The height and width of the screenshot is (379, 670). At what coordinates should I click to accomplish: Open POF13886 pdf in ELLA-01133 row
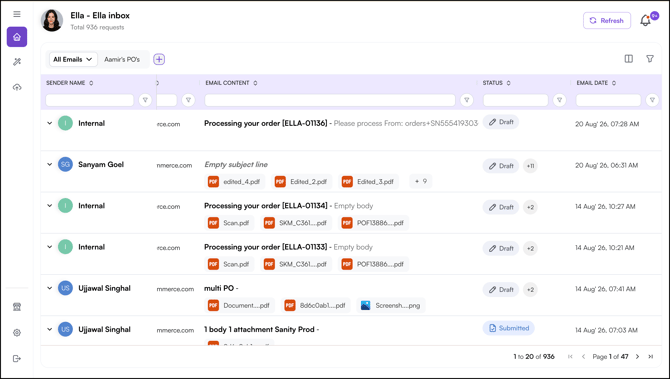click(x=373, y=264)
